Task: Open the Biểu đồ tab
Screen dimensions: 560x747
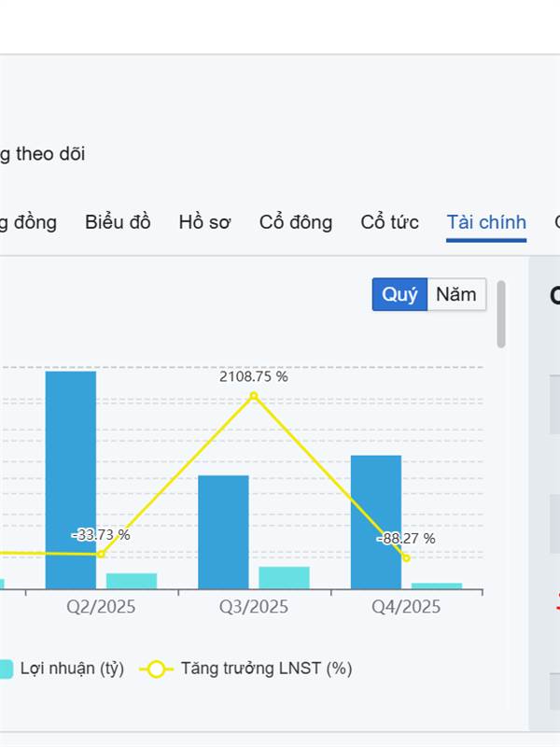Action: [x=118, y=222]
